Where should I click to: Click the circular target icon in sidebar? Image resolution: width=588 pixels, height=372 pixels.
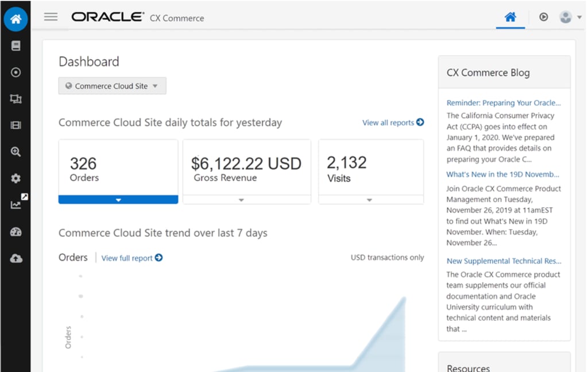(x=16, y=72)
